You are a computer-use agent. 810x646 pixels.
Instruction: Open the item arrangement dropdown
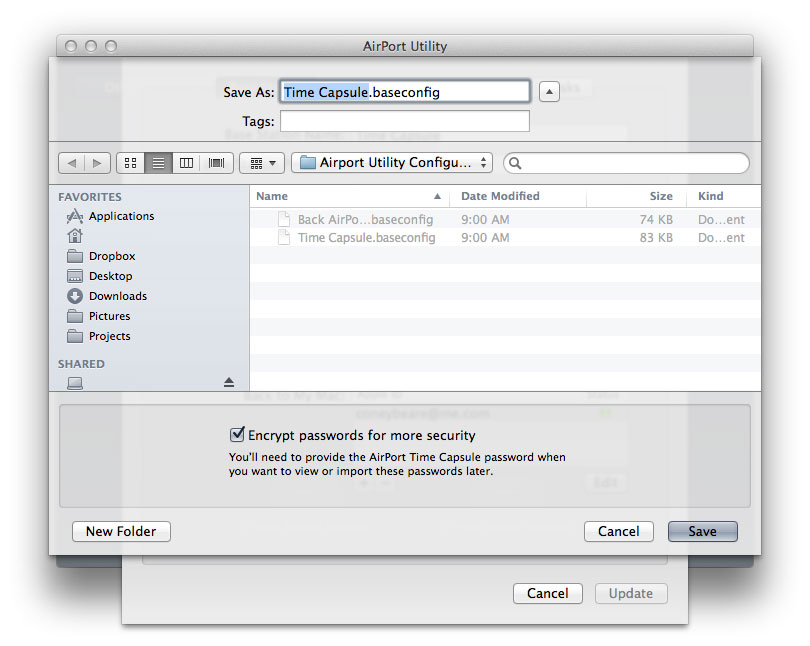[262, 163]
